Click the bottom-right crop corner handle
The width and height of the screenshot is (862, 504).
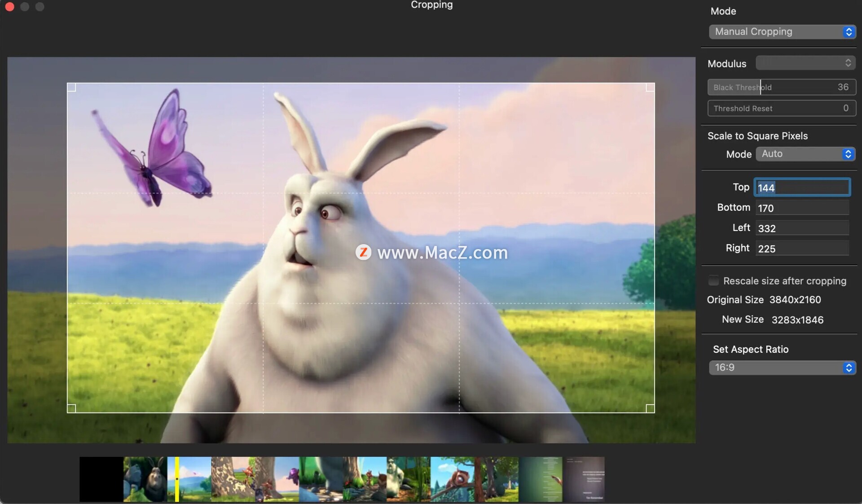pyautogui.click(x=650, y=408)
